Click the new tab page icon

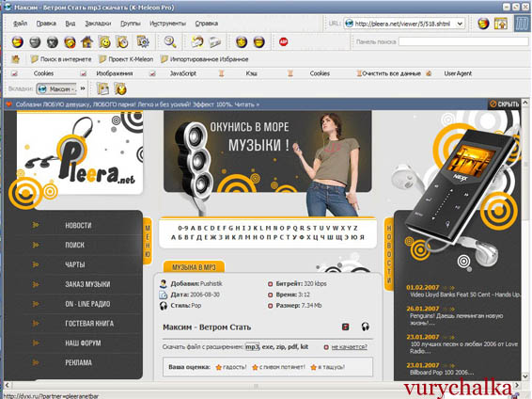click(102, 89)
